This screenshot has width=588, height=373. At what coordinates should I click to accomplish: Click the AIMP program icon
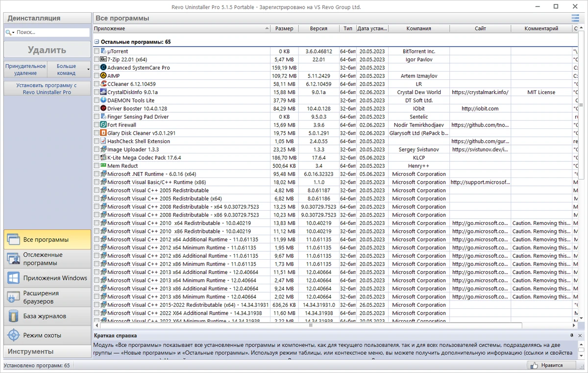[103, 76]
